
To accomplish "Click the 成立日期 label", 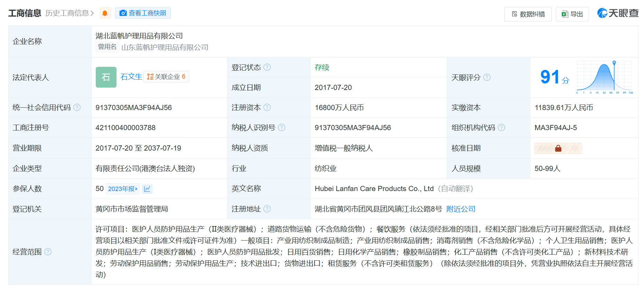I will pyautogui.click(x=246, y=88).
